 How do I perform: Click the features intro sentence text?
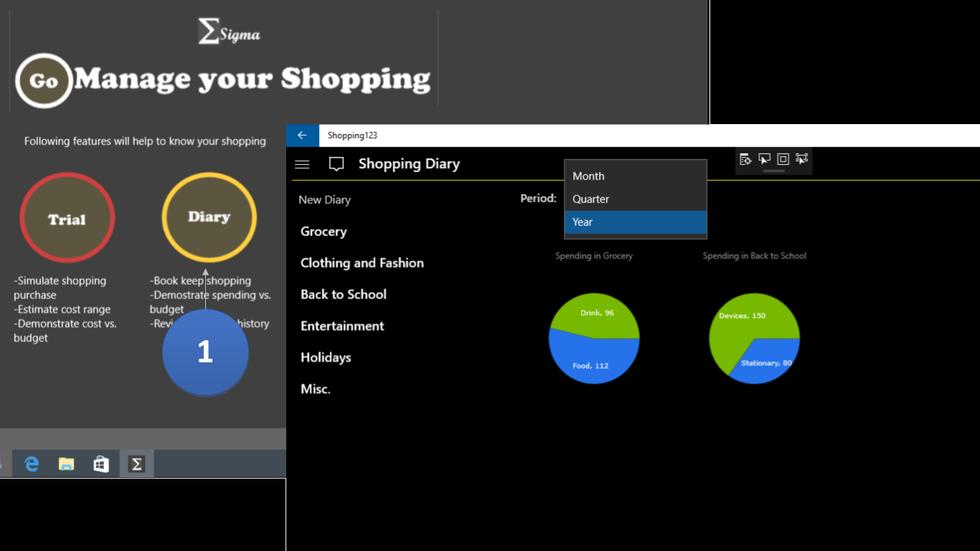point(145,141)
